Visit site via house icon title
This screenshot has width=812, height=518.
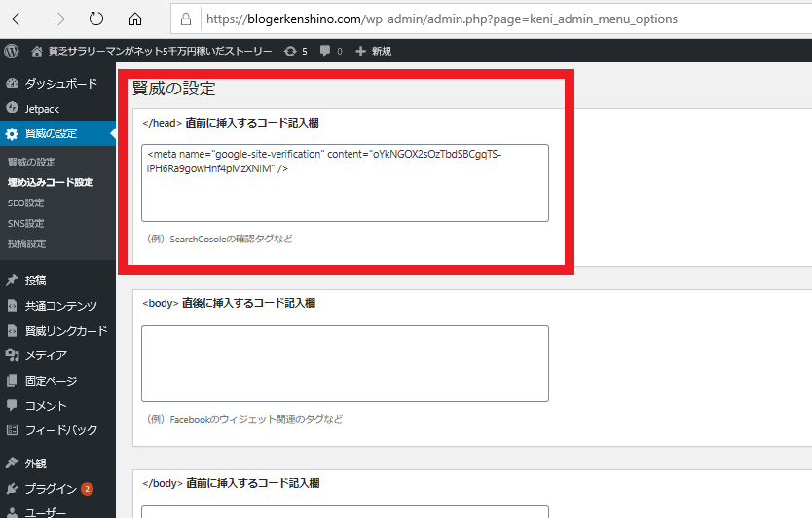coord(152,51)
